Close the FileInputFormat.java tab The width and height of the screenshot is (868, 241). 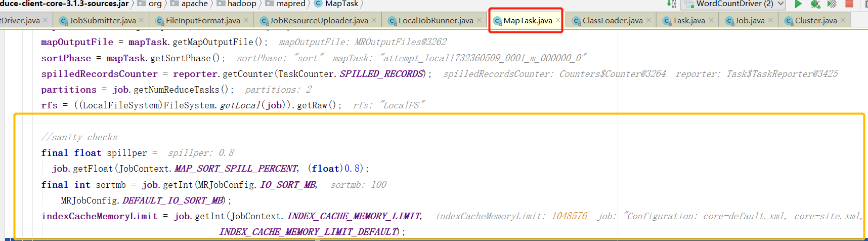pyautogui.click(x=246, y=20)
